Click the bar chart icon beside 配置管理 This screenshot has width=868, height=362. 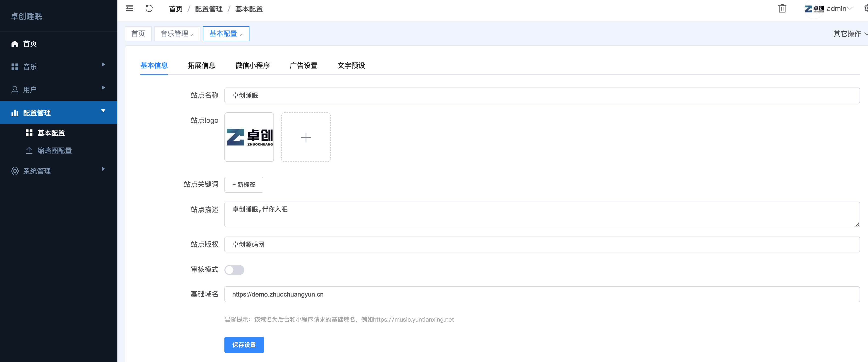(15, 113)
